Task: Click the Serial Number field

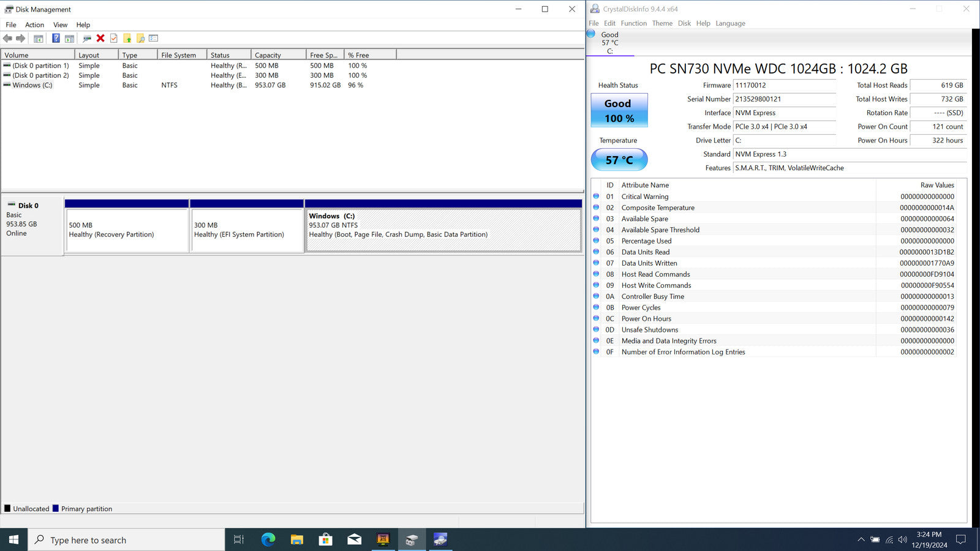Action: tap(785, 99)
